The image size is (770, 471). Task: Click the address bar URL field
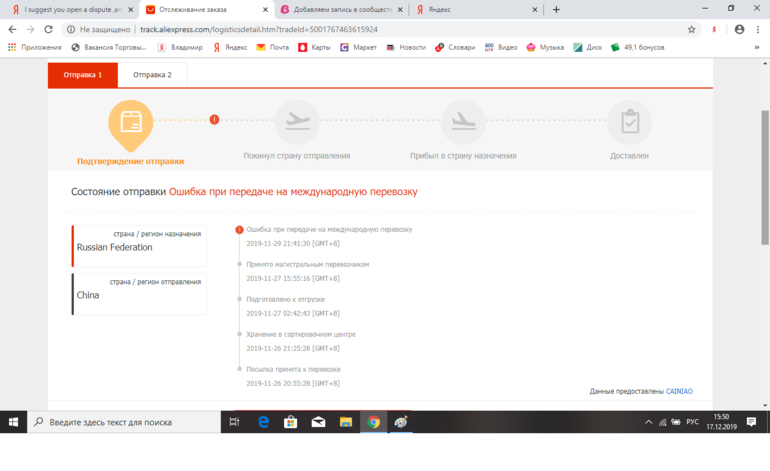pyautogui.click(x=400, y=29)
